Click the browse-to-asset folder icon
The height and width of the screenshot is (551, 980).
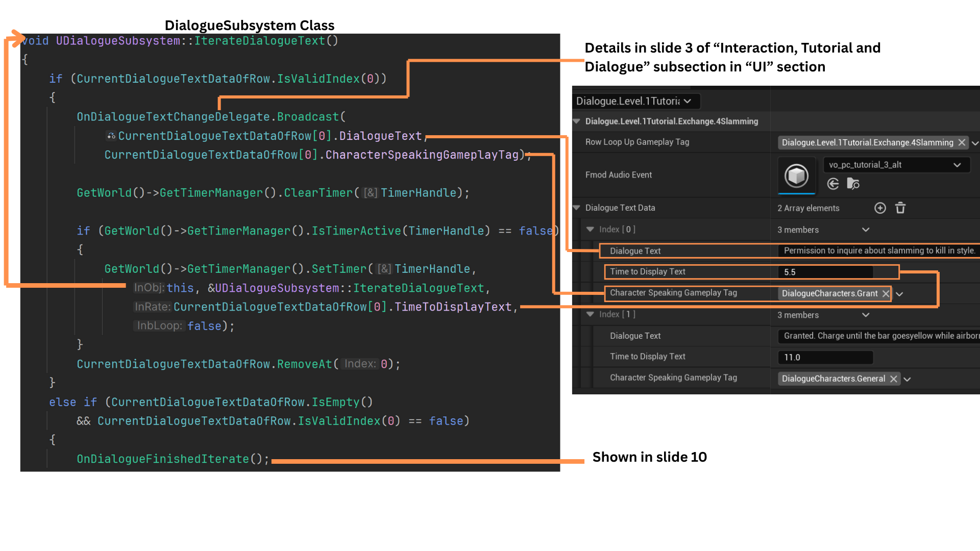coord(853,184)
